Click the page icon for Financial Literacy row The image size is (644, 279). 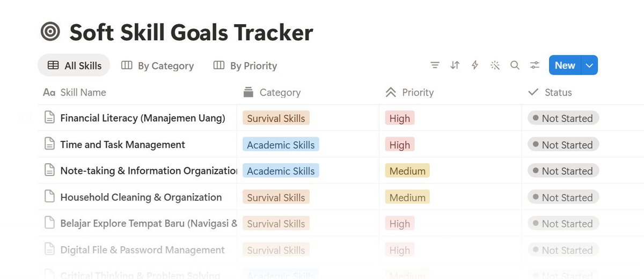(49, 118)
